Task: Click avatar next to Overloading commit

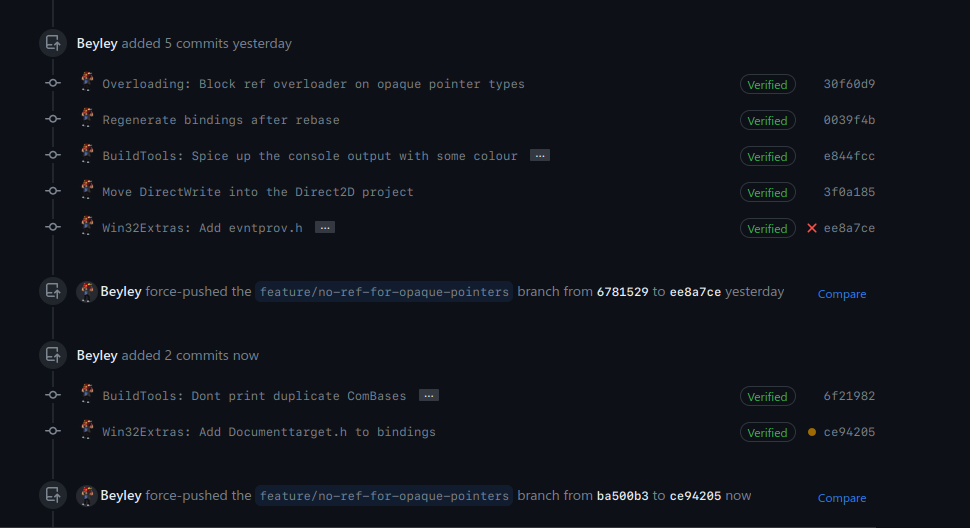Action: point(87,83)
